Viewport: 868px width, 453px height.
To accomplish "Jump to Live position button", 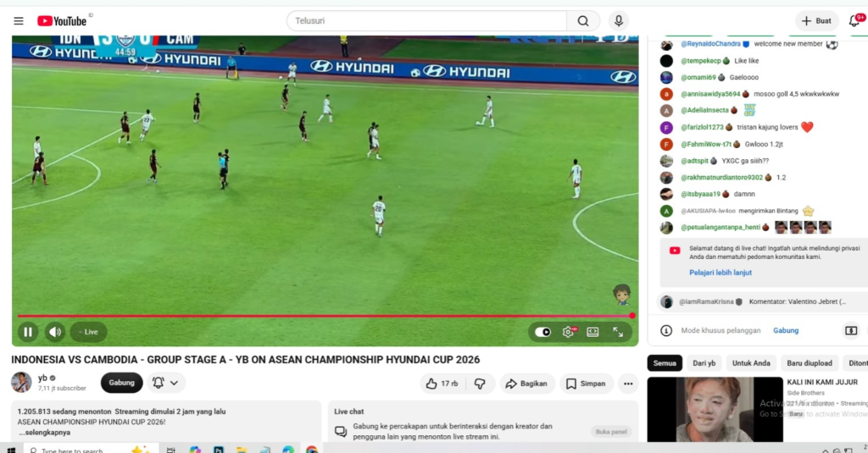I will [88, 332].
